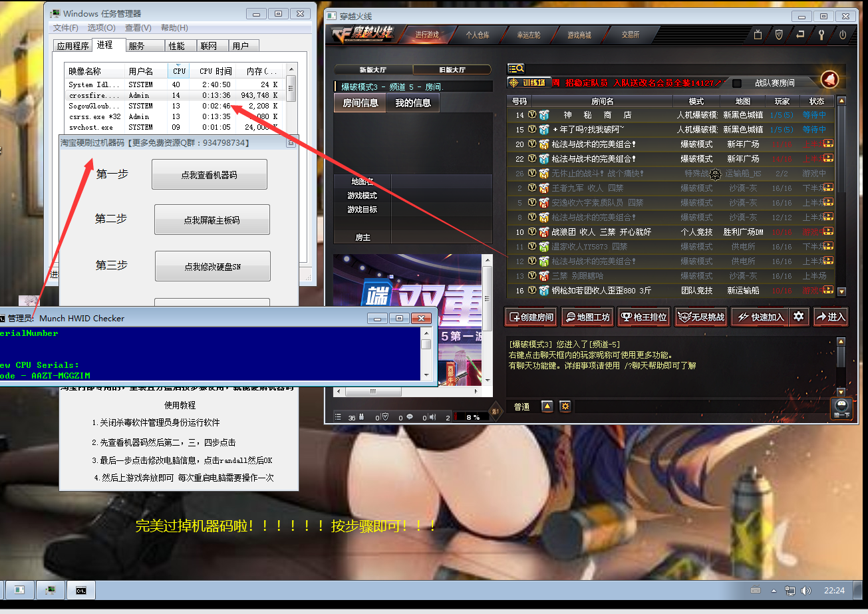Open the wrench settings icon in the header
Screen dimensions: 868x614
pos(821,35)
